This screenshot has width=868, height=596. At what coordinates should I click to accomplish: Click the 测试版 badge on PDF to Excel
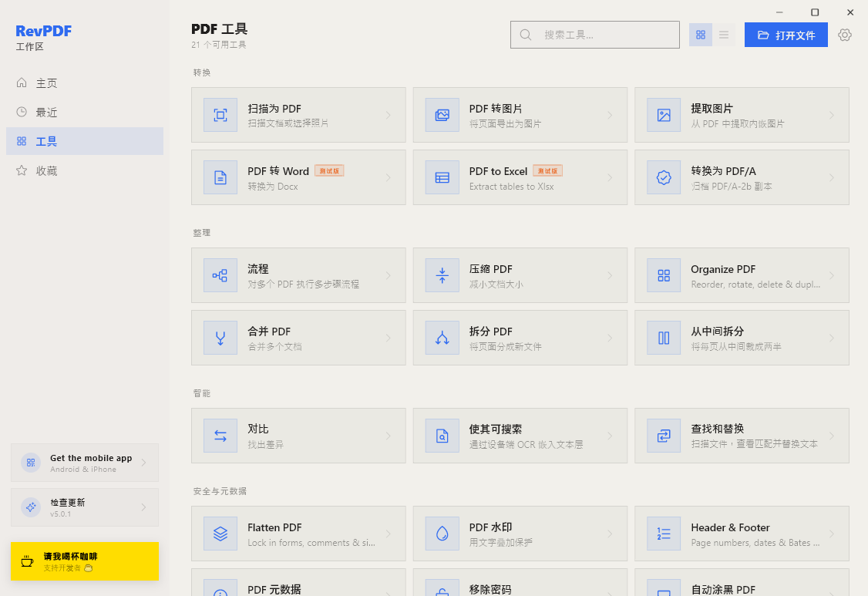point(547,170)
